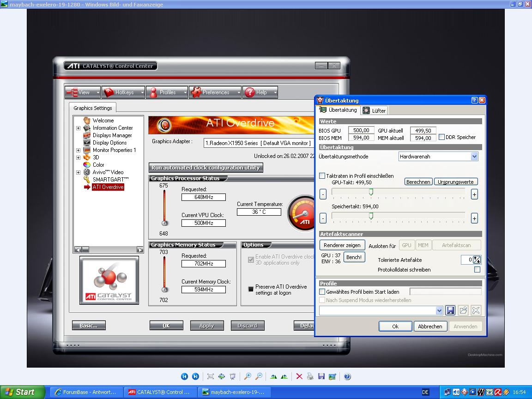This screenshot has width=532, height=399.
Task: Select the Best Fit view icon
Action: [211, 376]
